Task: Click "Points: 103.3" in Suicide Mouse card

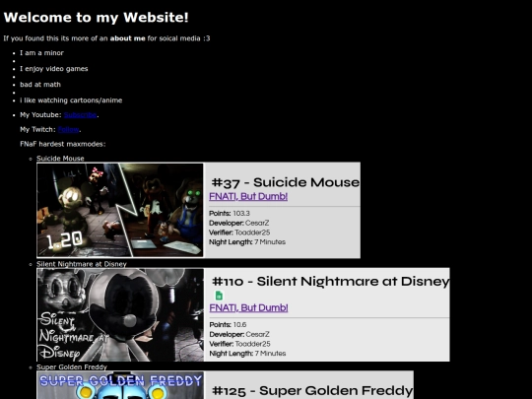Action: click(x=230, y=214)
